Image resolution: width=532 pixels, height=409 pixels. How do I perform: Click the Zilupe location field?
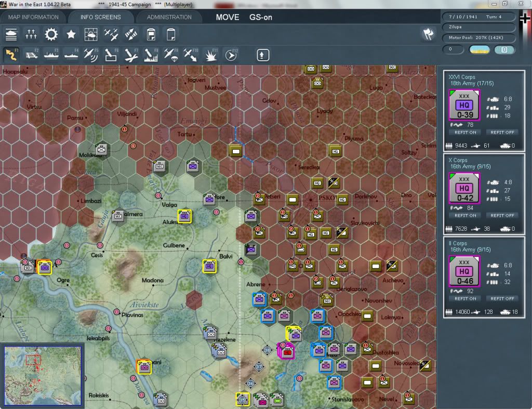[478, 27]
